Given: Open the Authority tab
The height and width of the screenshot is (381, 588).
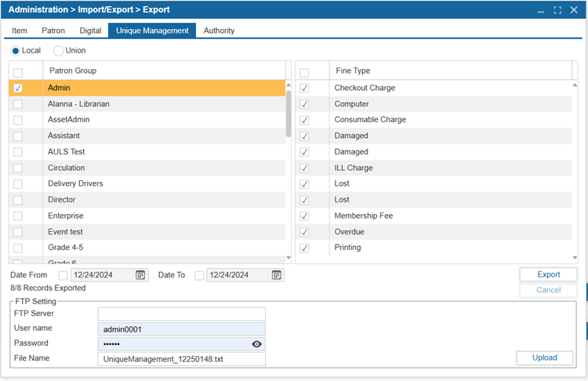Looking at the screenshot, I should (x=219, y=31).
